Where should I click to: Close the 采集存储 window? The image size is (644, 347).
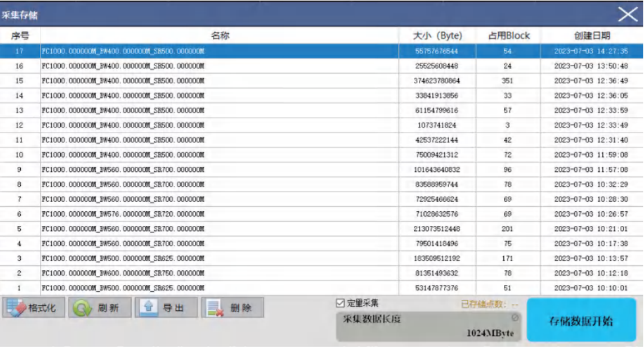pyautogui.click(x=628, y=15)
